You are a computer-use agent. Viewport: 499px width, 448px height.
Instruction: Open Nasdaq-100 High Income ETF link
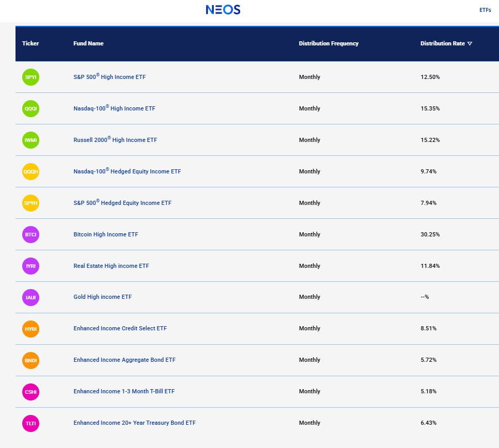point(114,108)
